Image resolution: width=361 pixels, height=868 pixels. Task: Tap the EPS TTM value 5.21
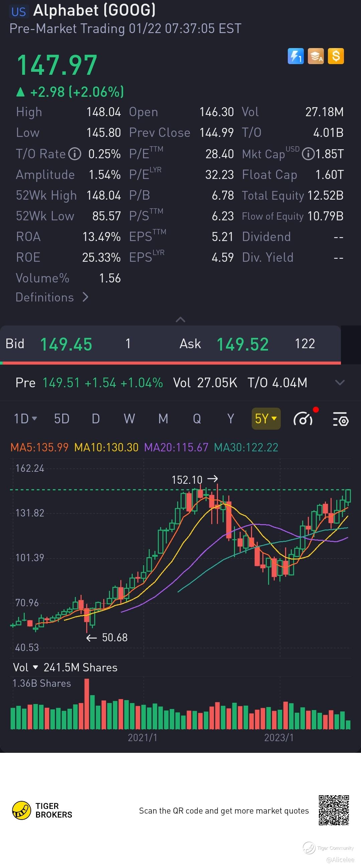(223, 237)
